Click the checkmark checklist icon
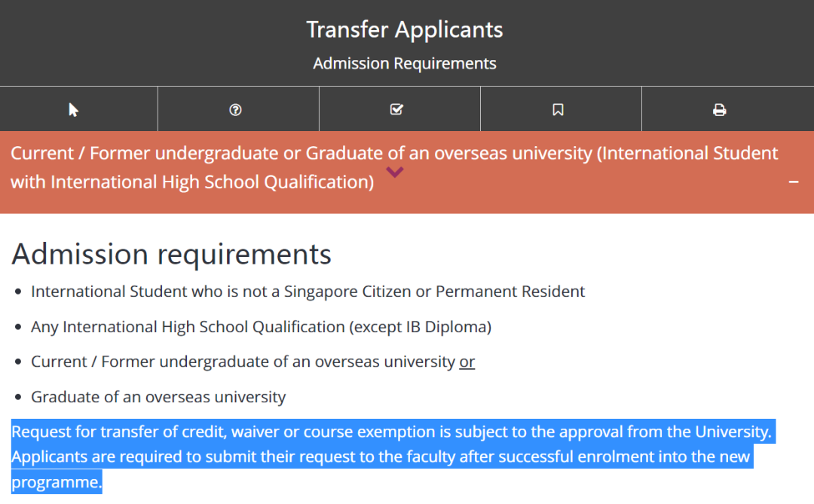 coord(396,109)
